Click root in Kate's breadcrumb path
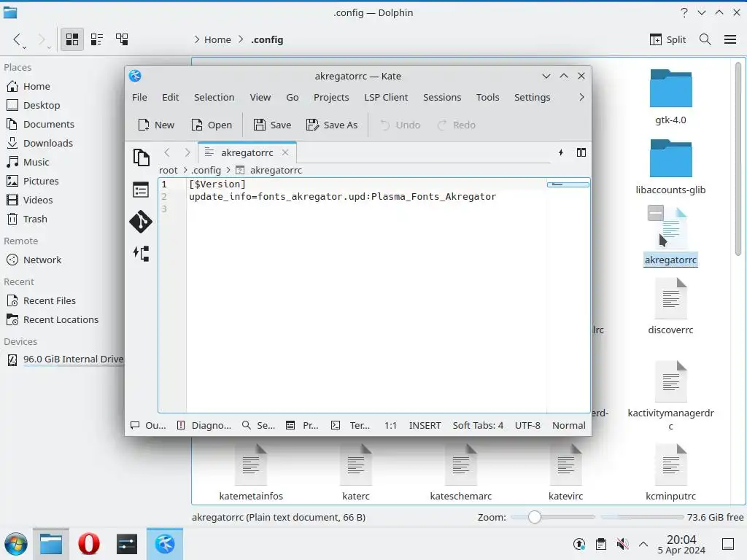This screenshot has height=560, width=747. click(x=169, y=170)
